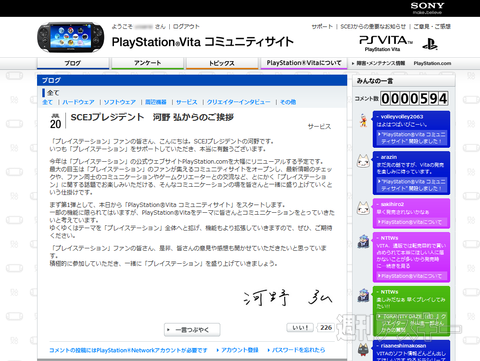
Task: Click the PlayStation family logo icon
Action: point(430,44)
